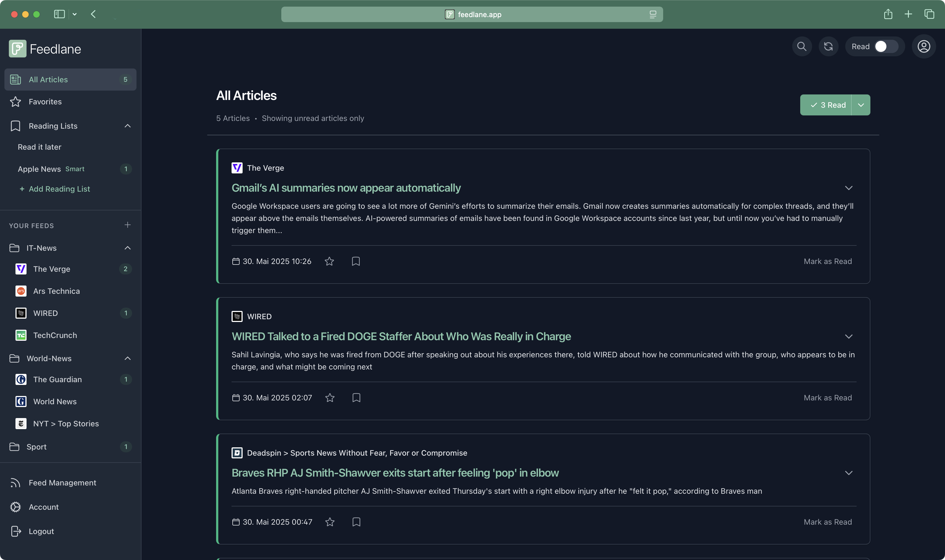Click The Verge source in first card
945x560 pixels.
coord(258,168)
